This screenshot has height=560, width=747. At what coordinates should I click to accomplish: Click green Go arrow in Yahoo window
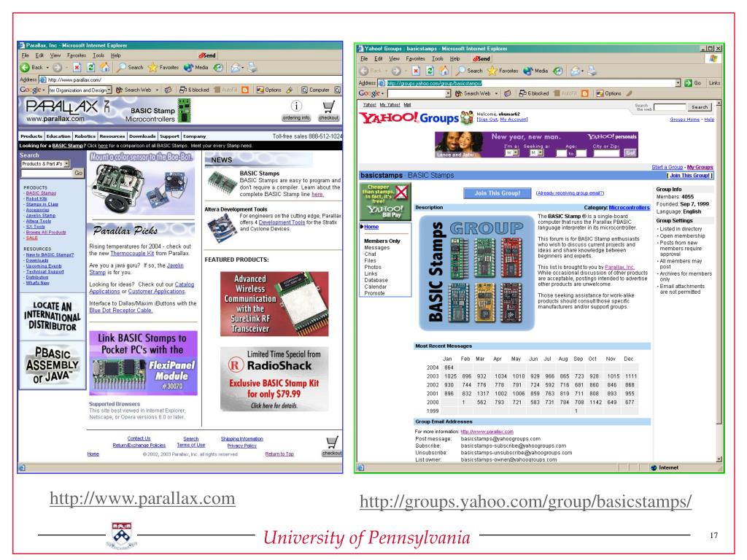(x=688, y=83)
